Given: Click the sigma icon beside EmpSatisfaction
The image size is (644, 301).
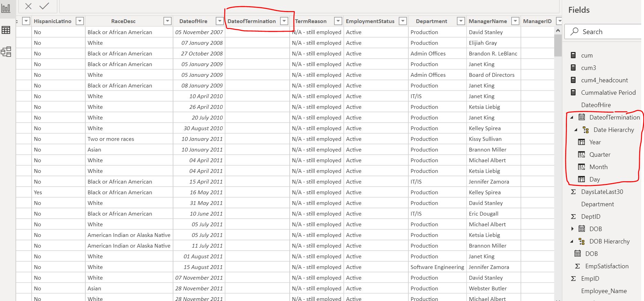Looking at the screenshot, I should pyautogui.click(x=578, y=266).
